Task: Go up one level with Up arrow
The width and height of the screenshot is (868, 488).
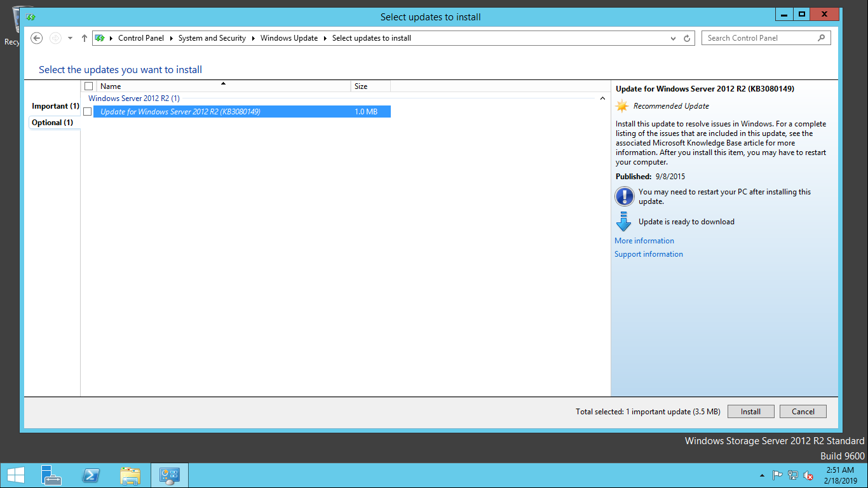Action: point(84,38)
